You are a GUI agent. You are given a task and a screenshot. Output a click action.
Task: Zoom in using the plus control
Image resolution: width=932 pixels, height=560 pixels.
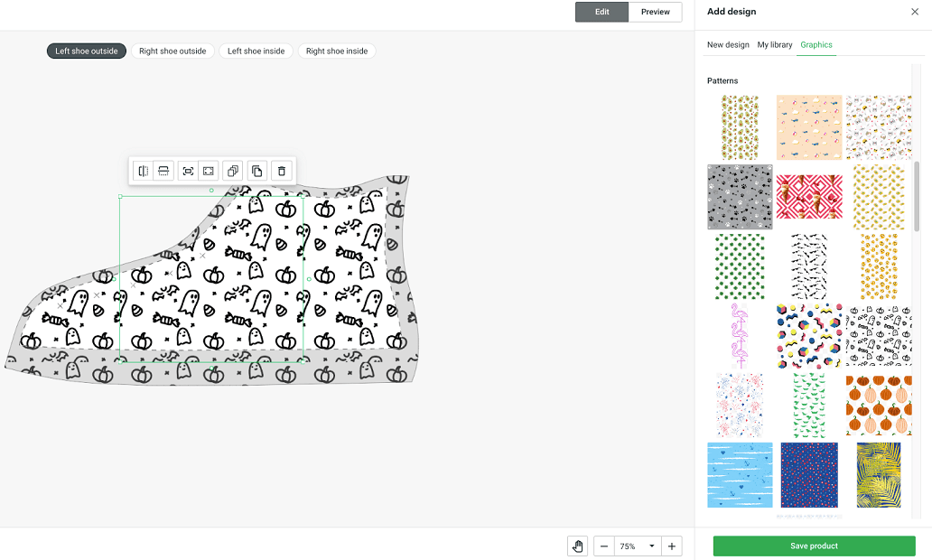coord(672,546)
